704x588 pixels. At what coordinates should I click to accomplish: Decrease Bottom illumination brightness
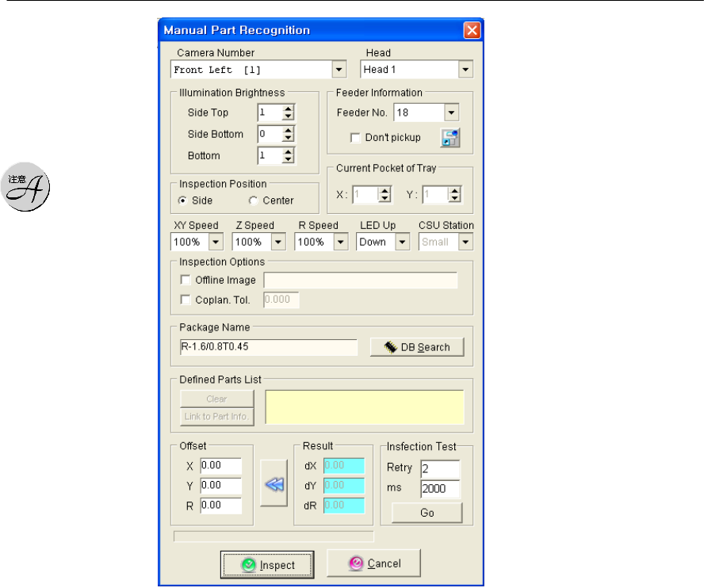coord(289,159)
